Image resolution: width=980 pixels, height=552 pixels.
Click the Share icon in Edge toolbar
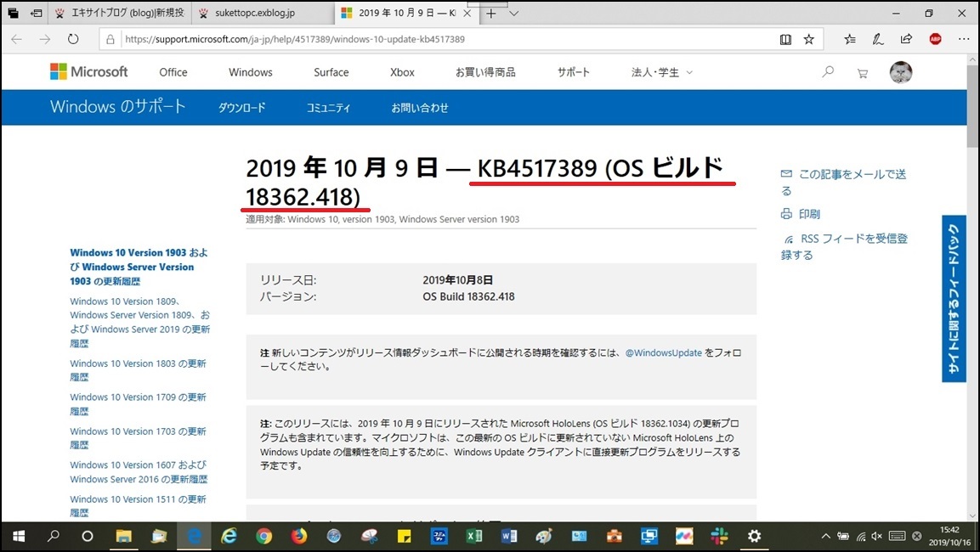(906, 39)
